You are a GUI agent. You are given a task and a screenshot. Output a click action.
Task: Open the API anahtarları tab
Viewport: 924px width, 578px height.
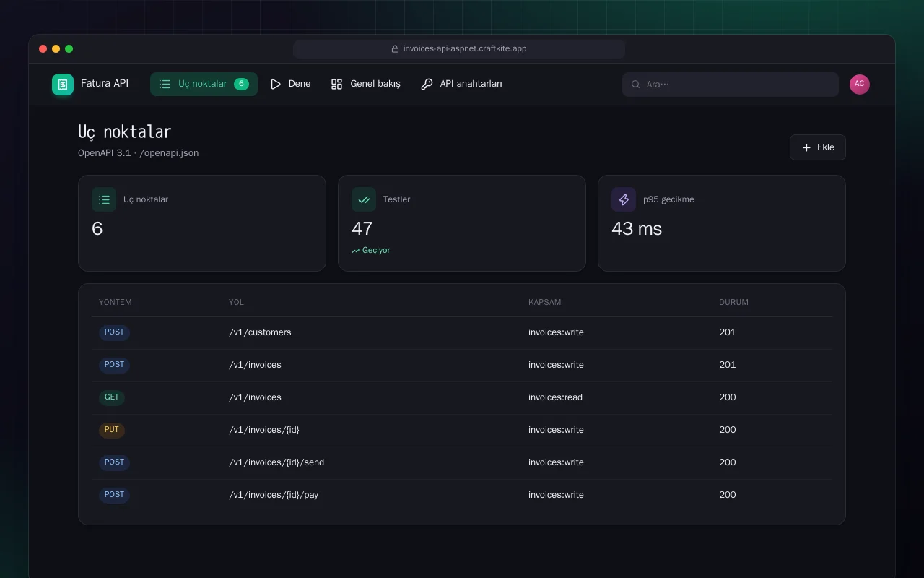(x=461, y=85)
